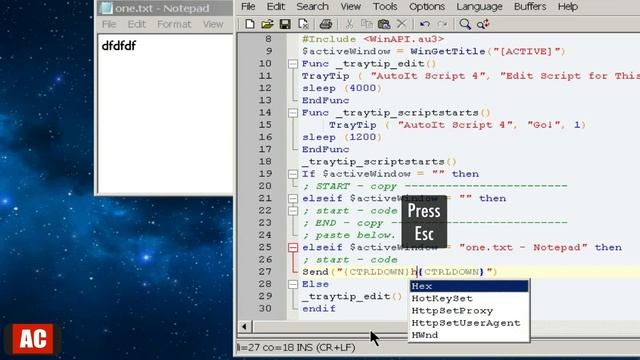
Task: Click the horizontal scrollbar left arrow
Action: [x=244, y=327]
